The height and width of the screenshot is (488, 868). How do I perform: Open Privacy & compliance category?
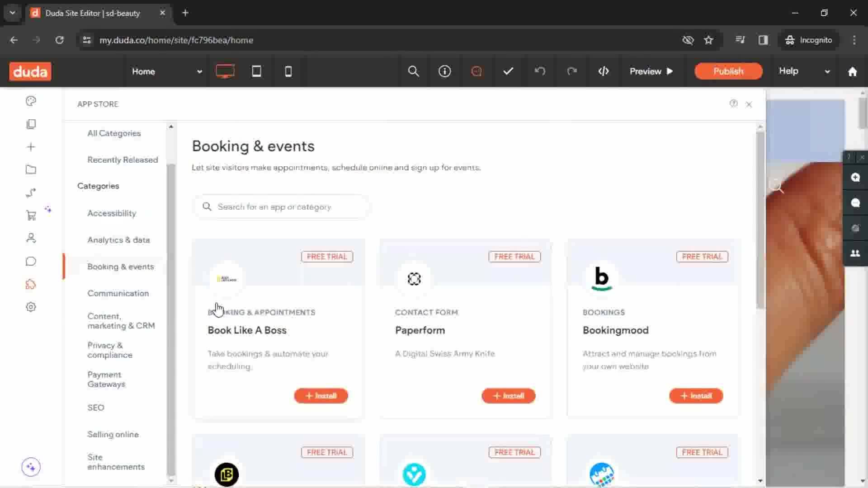(x=110, y=350)
